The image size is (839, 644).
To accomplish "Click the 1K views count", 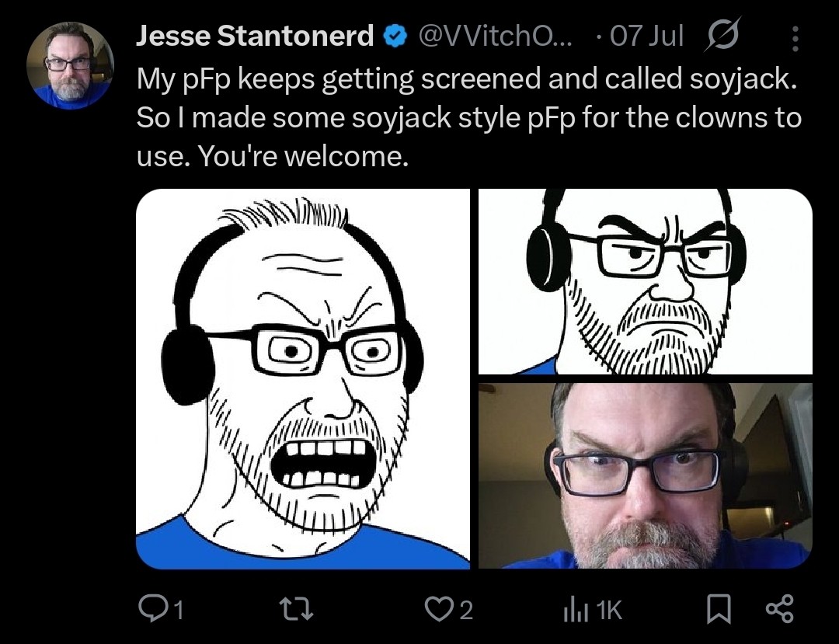I will coord(610,611).
